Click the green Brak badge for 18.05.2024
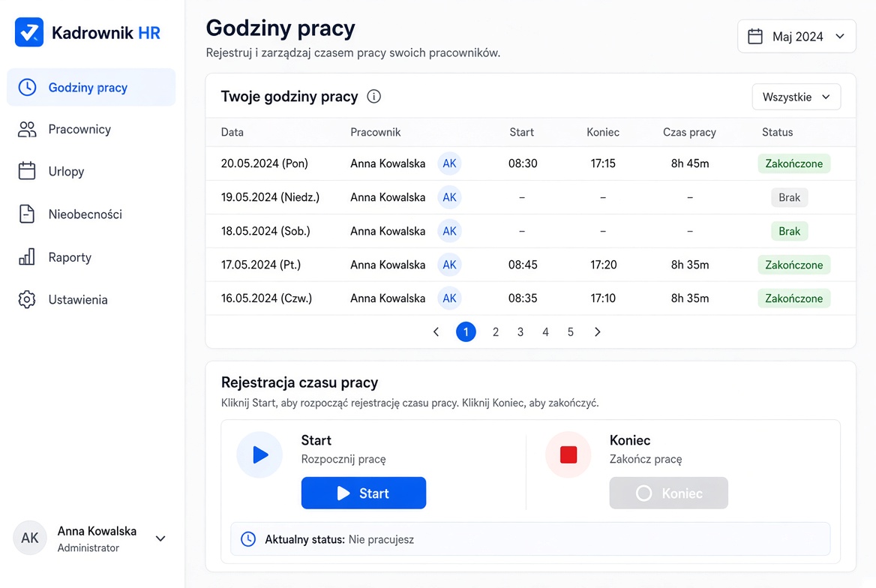This screenshot has height=588, width=876. click(x=790, y=231)
